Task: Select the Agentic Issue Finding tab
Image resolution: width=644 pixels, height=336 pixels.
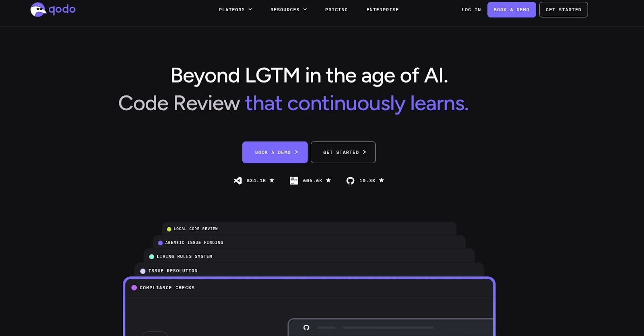Action: 194,243
